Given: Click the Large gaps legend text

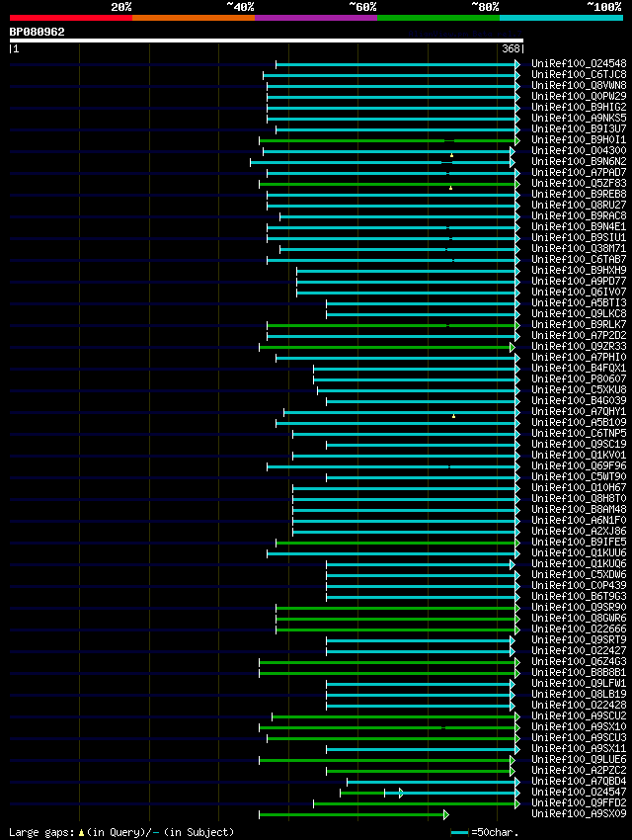Looking at the screenshot, I should click(121, 832).
